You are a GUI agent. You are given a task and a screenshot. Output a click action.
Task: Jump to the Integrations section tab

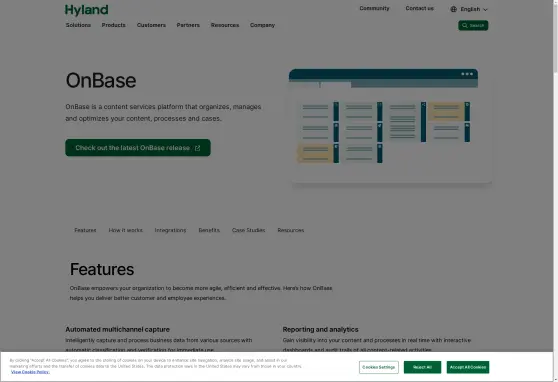point(170,230)
